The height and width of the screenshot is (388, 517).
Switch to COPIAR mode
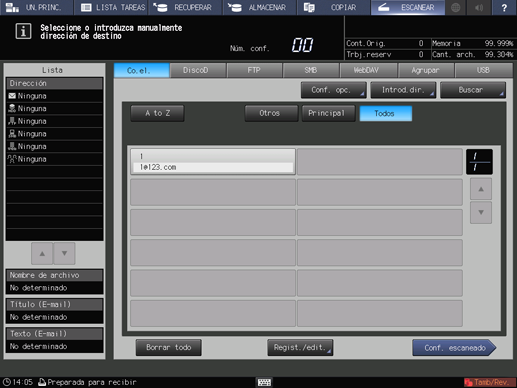[x=334, y=7]
